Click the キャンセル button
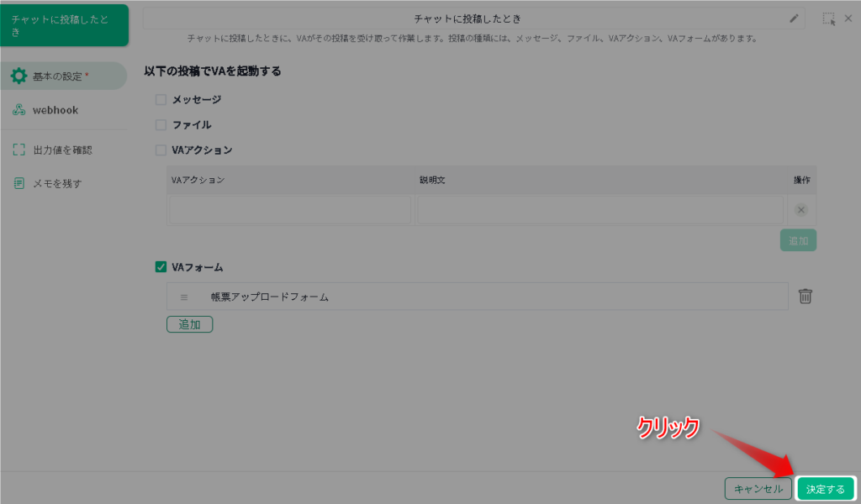 pos(758,489)
